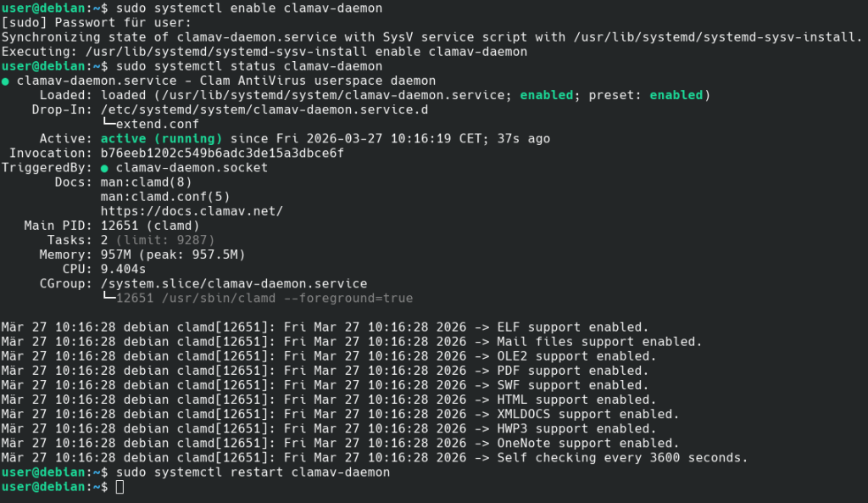Click the "sudo systemctl restart clamav-daemon" command
Image resolution: width=868 pixels, height=503 pixels.
[x=253, y=472]
